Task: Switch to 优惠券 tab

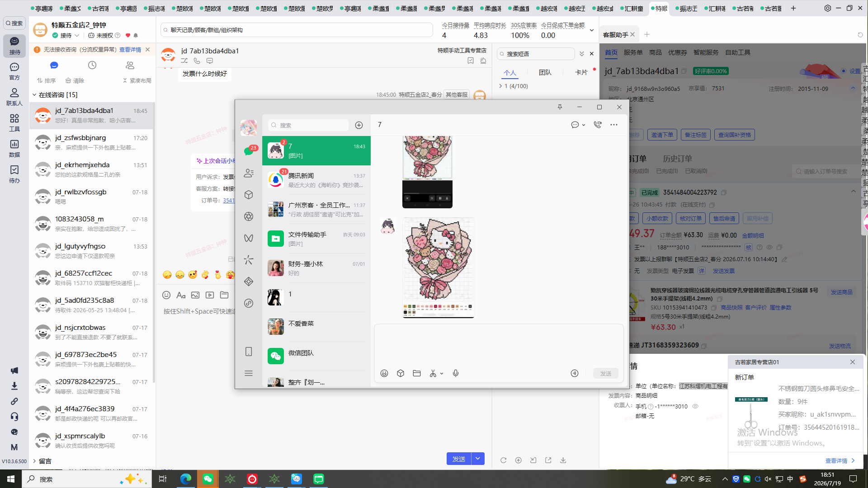Action: [678, 52]
